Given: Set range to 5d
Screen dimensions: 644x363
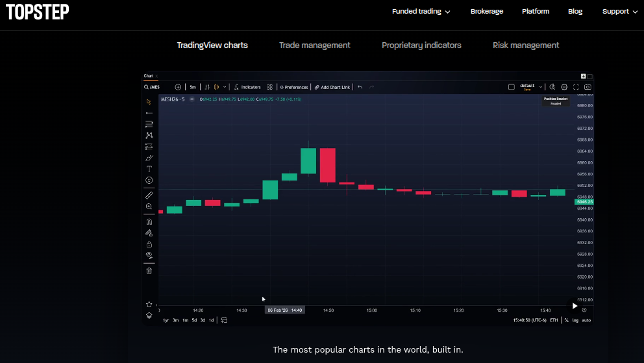Looking at the screenshot, I should [x=194, y=320].
